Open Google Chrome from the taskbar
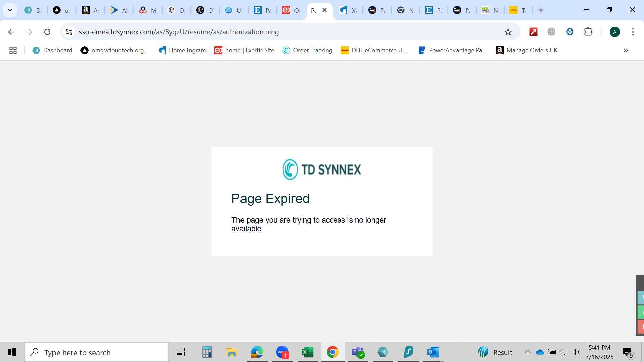This screenshot has width=644, height=362. pyautogui.click(x=332, y=352)
